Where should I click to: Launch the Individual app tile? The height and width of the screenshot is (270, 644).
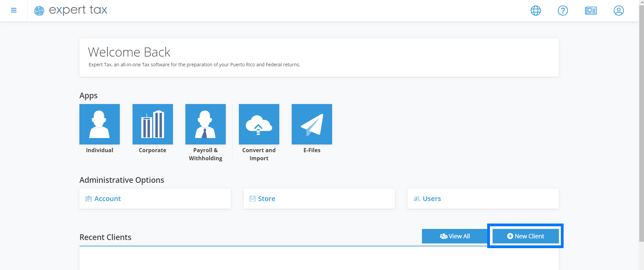click(100, 124)
